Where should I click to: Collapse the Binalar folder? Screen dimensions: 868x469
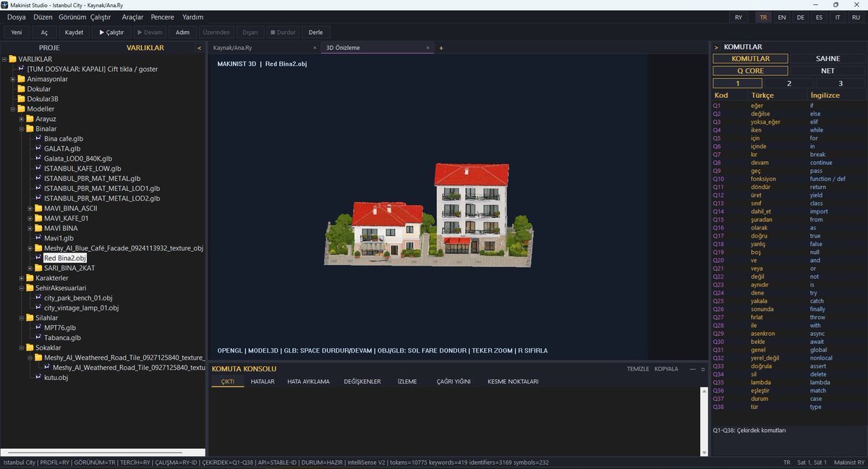click(x=22, y=129)
